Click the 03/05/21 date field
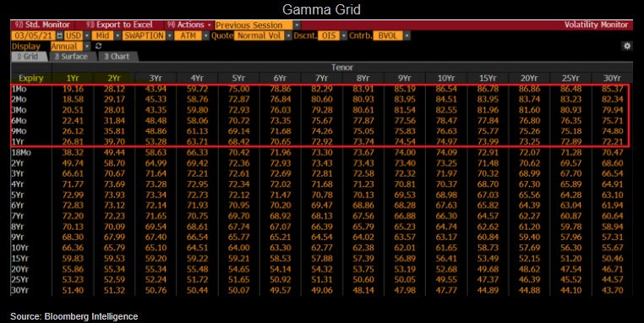This screenshot has width=644, height=323. click(x=34, y=36)
